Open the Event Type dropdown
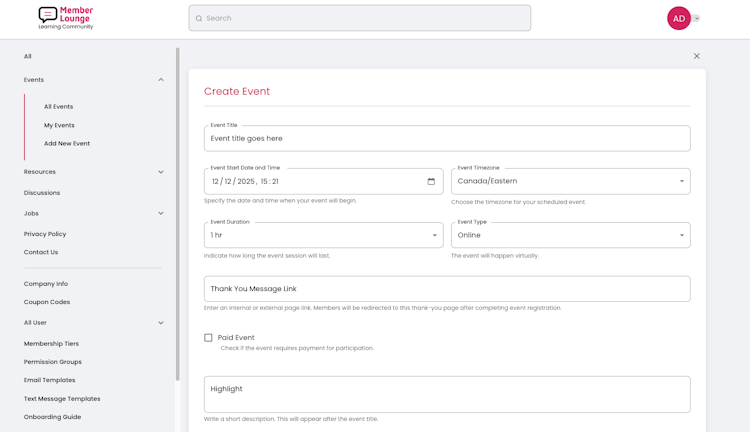The image size is (750, 432). click(x=570, y=235)
